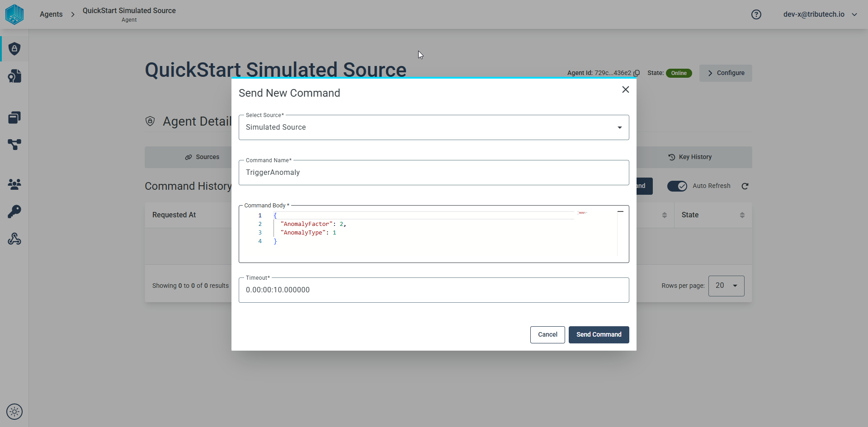
Task: Toggle light/dark theme sun icon
Action: pyautogui.click(x=14, y=412)
